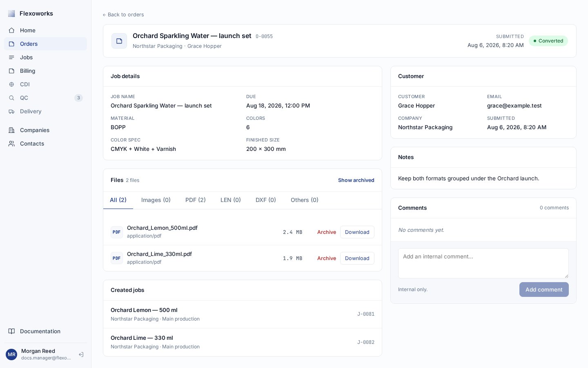Image resolution: width=588 pixels, height=368 pixels.
Task: Focus the internal comment text box
Action: click(483, 263)
